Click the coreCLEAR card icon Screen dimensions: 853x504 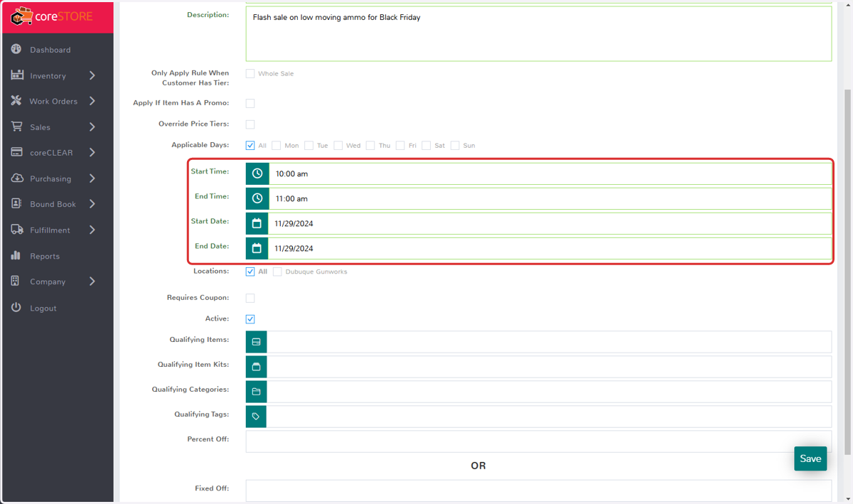(16, 152)
